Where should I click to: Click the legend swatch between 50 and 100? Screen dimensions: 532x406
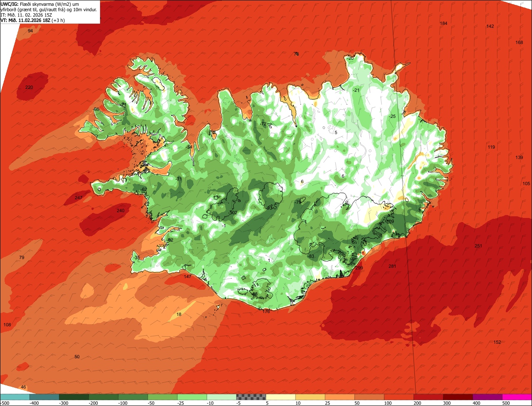(x=369, y=397)
